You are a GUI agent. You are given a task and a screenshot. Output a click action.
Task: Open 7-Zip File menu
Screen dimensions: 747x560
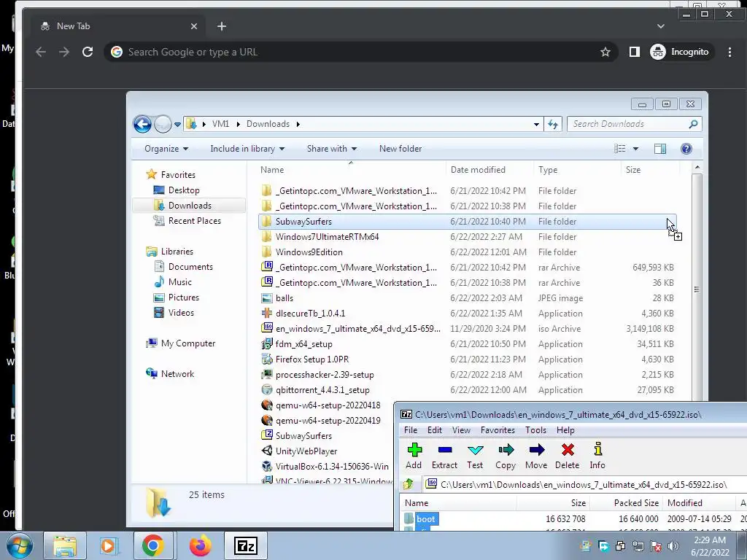(x=410, y=430)
